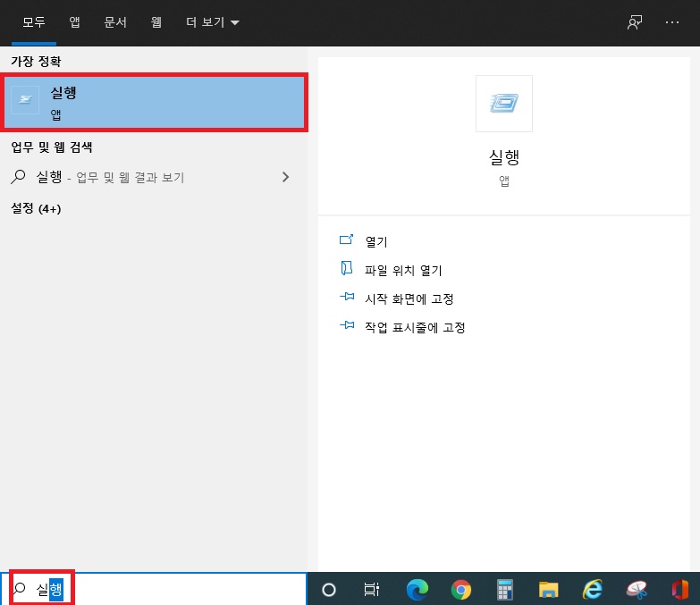
Task: Click the 실행 app icon in best match
Action: pyautogui.click(x=25, y=100)
